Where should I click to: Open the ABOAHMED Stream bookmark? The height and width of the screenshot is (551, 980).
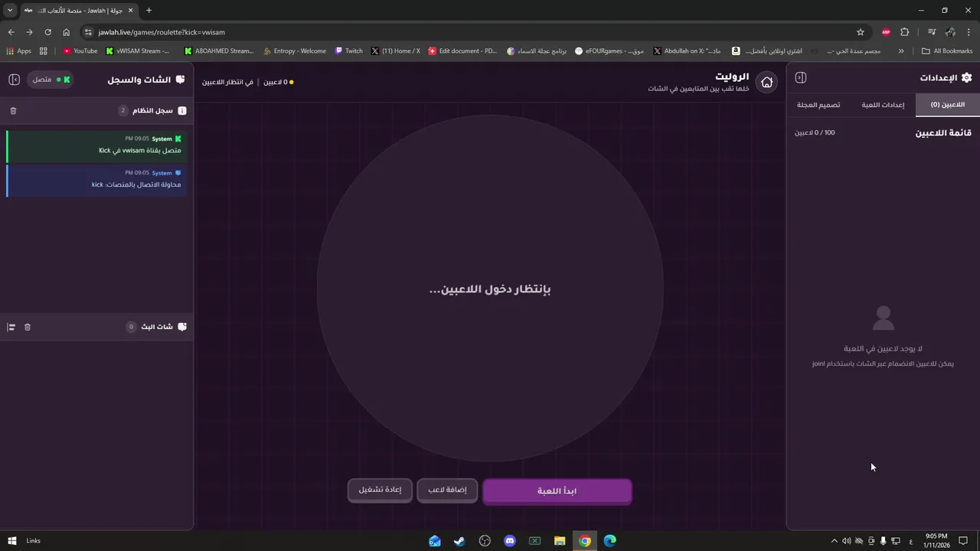218,51
